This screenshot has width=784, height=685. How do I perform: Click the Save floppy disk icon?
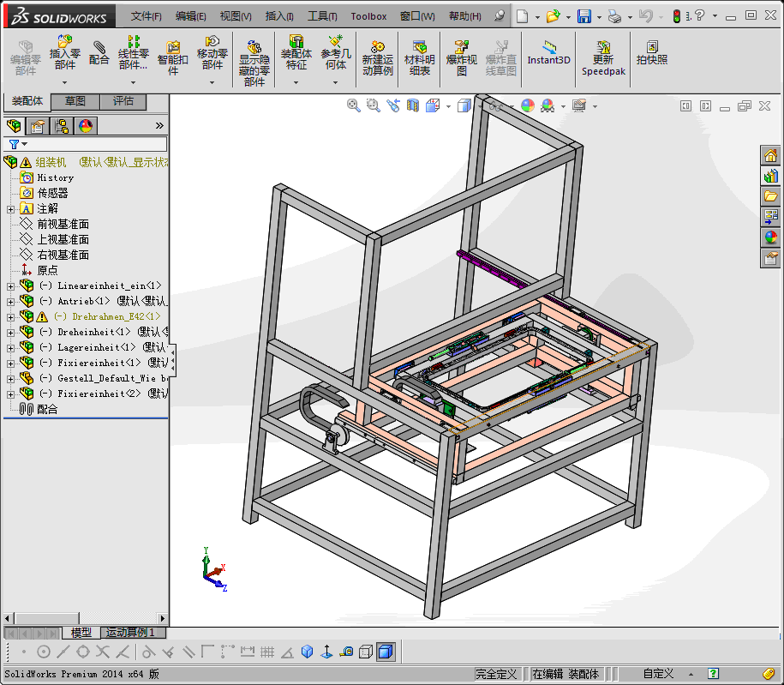tap(584, 16)
